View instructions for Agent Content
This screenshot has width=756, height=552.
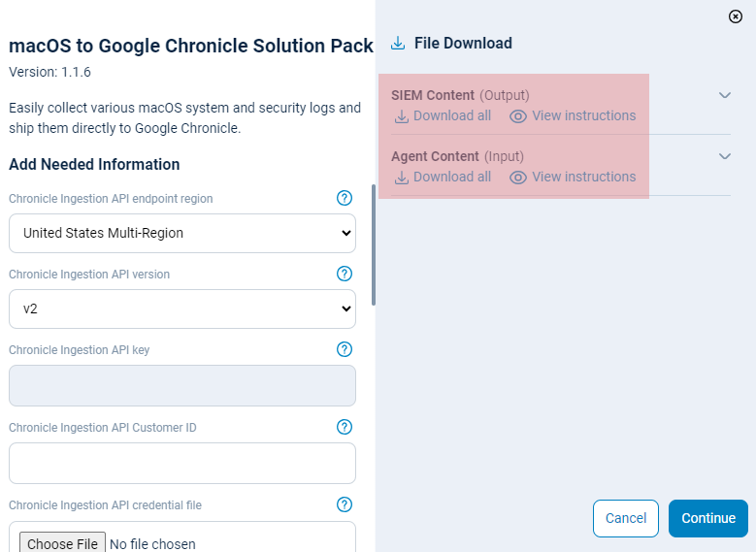(573, 178)
